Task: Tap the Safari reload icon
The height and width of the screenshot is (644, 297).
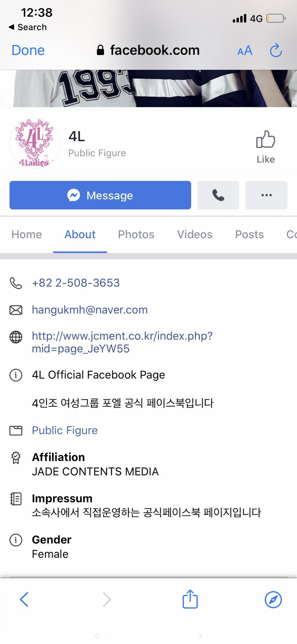Action: [x=276, y=50]
